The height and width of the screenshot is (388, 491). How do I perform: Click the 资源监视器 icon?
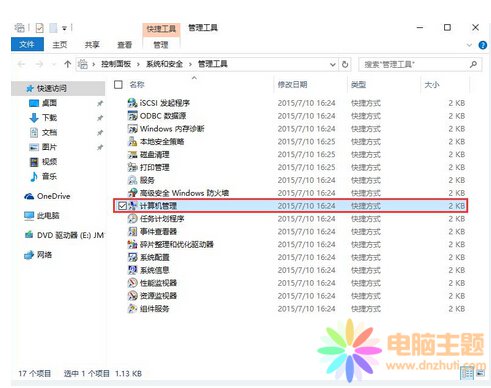(132, 296)
